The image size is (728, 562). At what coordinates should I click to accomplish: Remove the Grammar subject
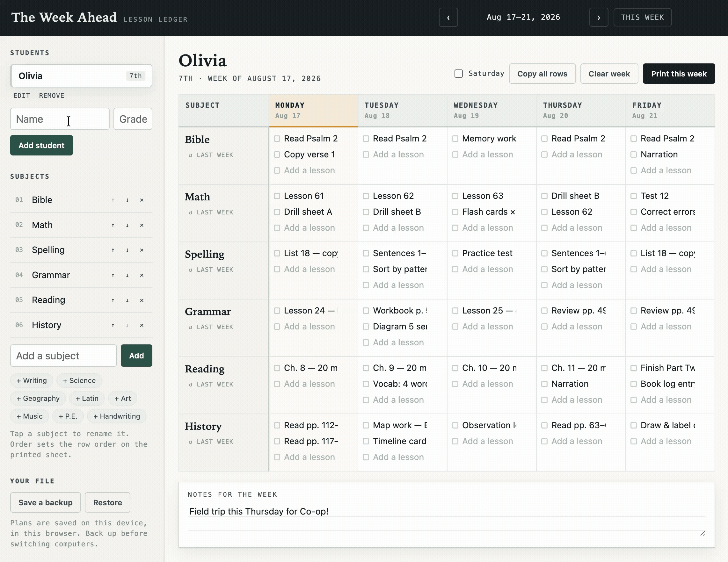(142, 275)
